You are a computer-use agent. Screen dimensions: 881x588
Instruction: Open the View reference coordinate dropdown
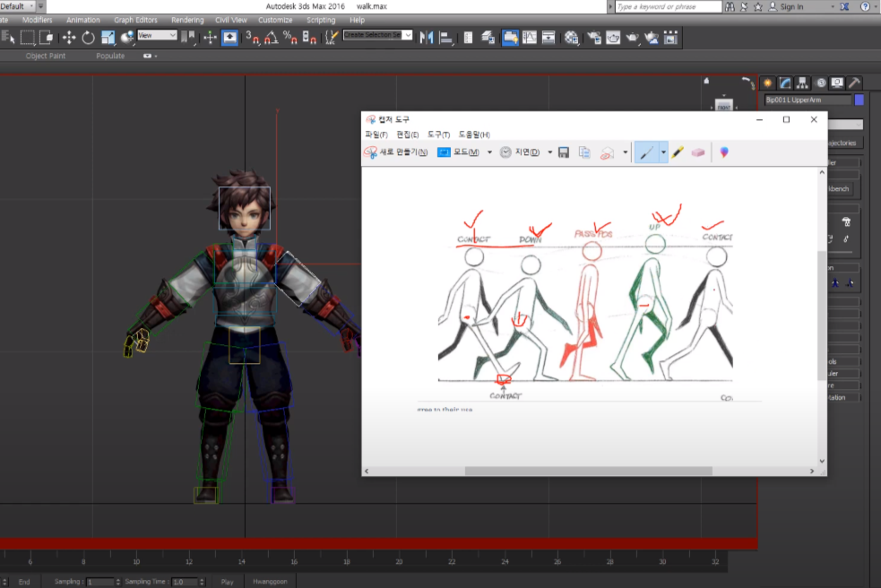pos(157,36)
